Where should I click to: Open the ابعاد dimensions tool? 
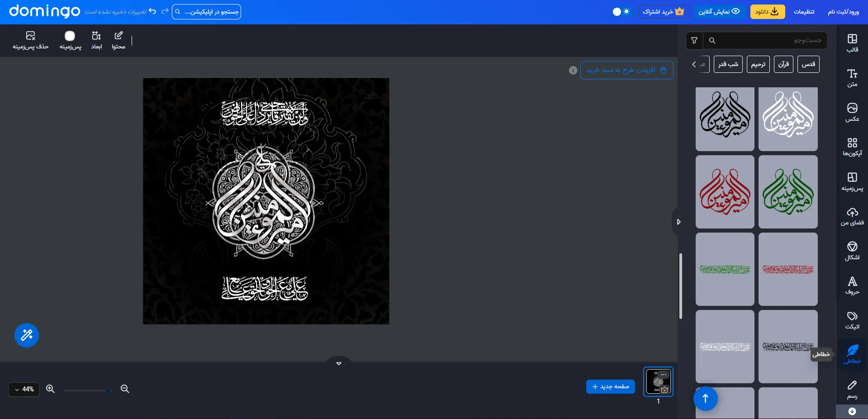[96, 40]
